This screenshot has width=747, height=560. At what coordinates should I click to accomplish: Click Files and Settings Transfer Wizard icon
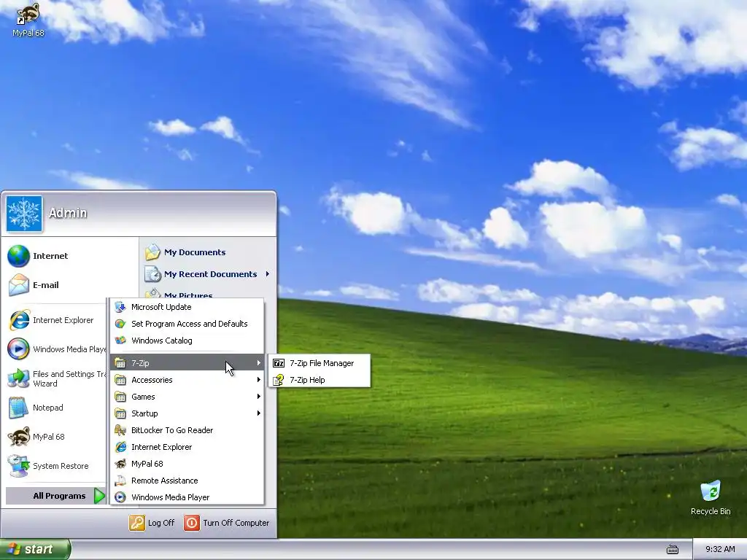(x=18, y=378)
